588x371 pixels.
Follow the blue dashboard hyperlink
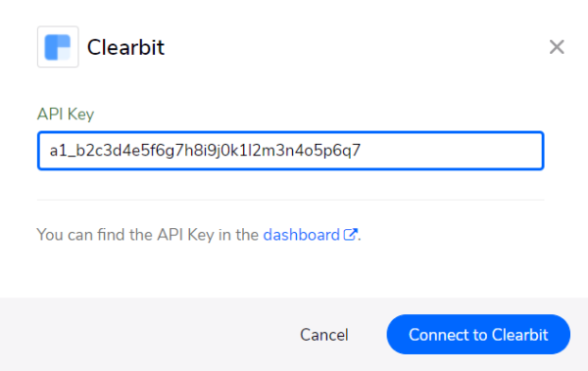click(301, 235)
